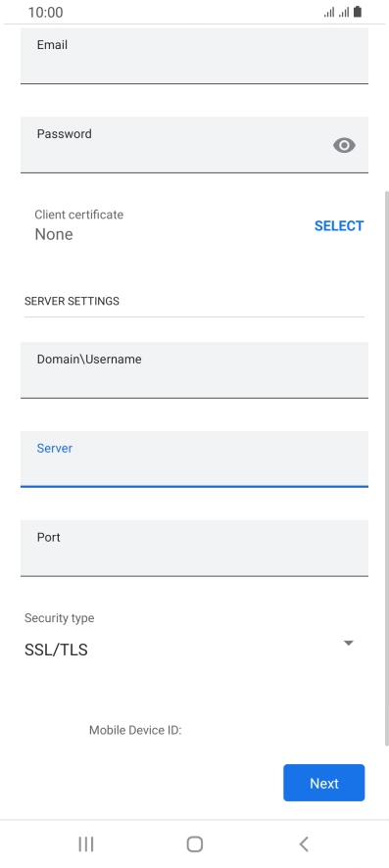
Task: Tap the clock showing 10:00
Action: coord(45,12)
